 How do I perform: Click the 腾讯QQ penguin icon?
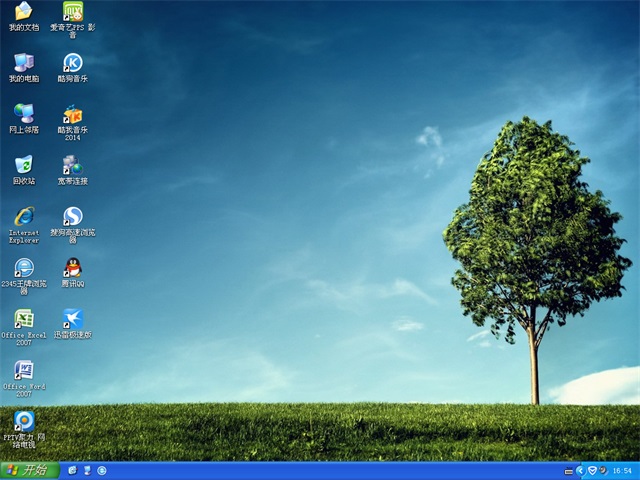(72, 268)
